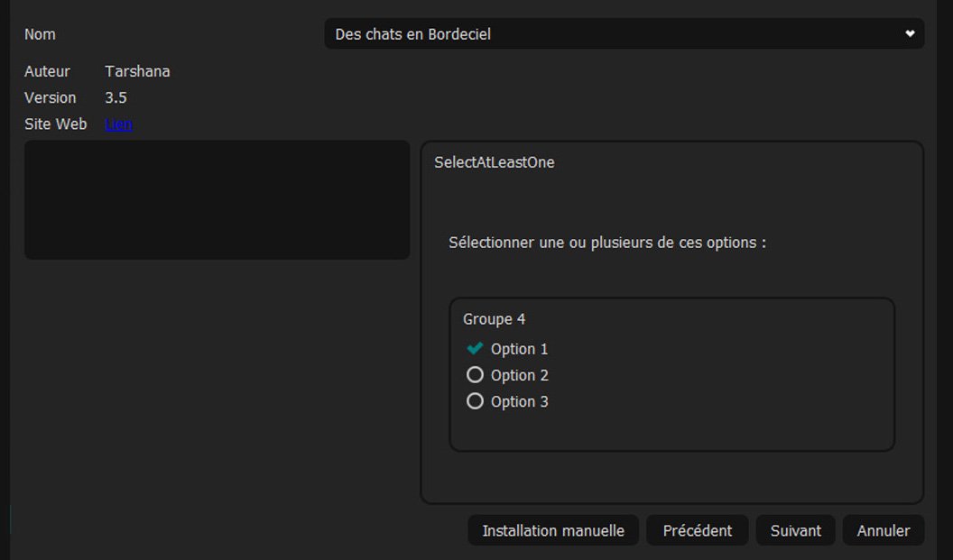Open the "Des chats en Bordeciel" combo box
Viewport: 953px width, 560px height.
pos(623,34)
